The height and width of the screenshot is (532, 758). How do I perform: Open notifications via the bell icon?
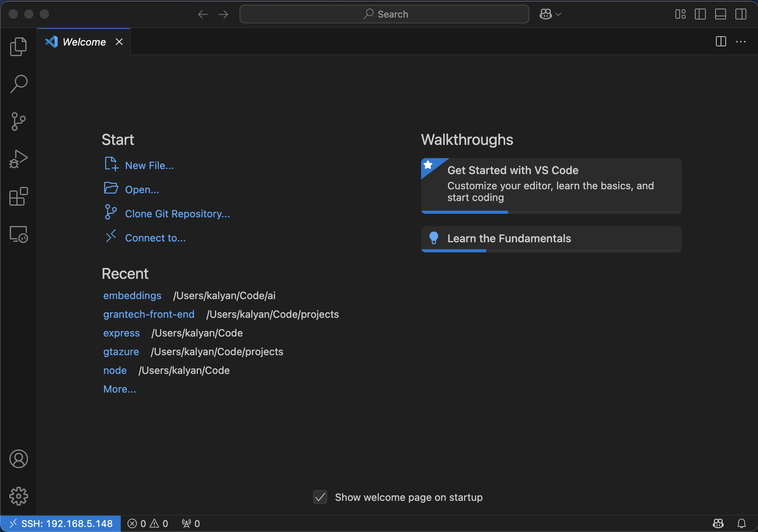742,523
